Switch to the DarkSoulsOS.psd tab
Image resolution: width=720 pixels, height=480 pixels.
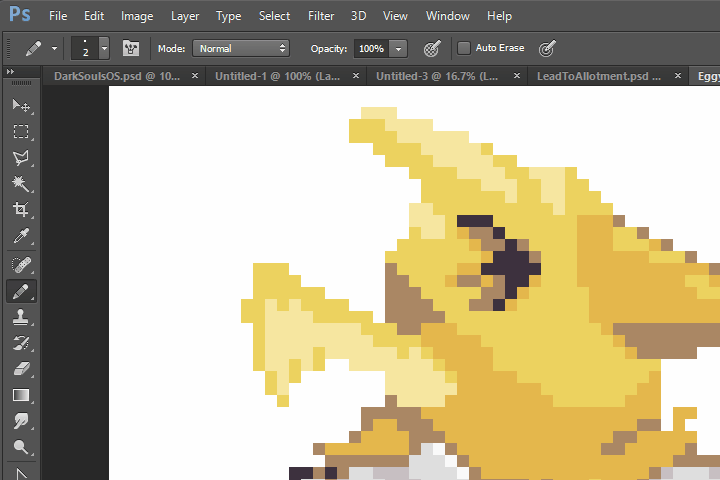click(117, 76)
